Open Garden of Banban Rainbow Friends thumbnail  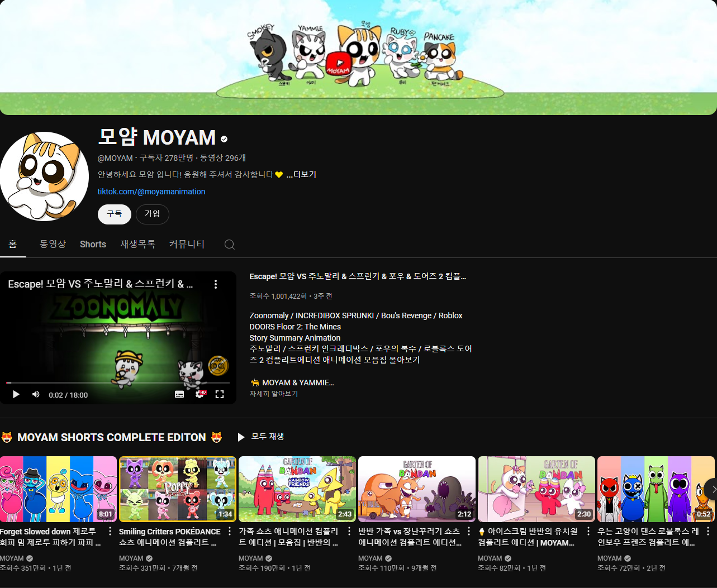point(297,489)
